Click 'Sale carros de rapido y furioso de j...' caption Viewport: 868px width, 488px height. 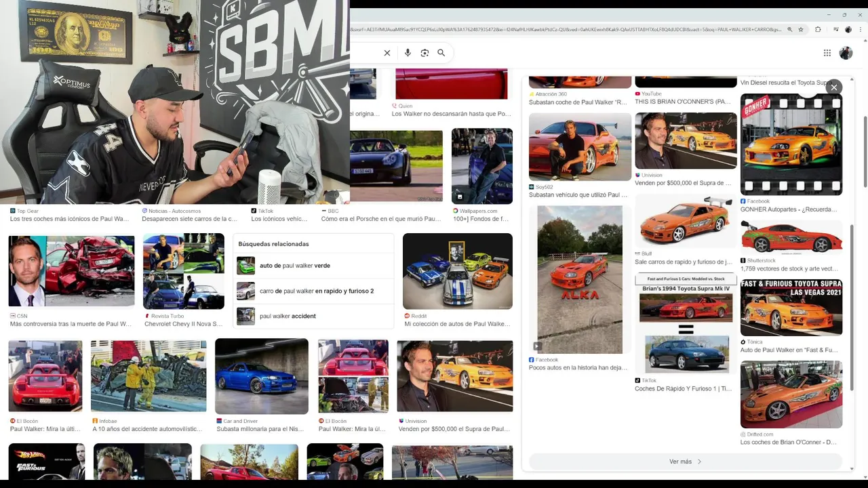684,262
